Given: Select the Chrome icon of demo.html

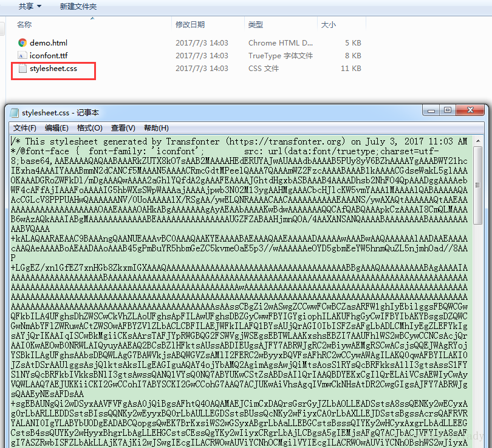Looking at the screenshot, I should click(22, 42).
